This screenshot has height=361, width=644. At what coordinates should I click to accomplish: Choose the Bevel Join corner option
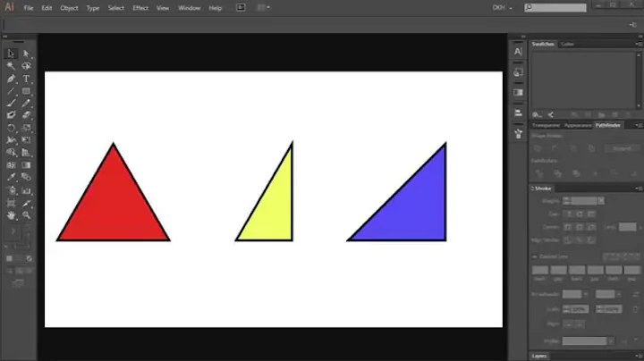(591, 227)
